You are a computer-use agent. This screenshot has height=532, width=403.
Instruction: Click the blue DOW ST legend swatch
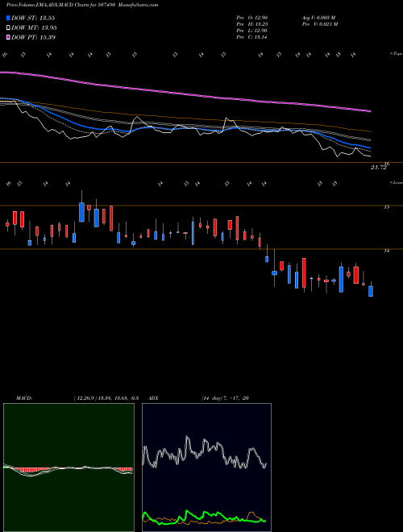tap(8, 18)
